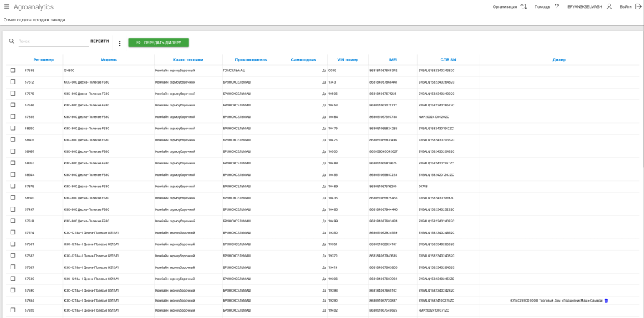Sort by Производитель column header
Image resolution: width=644 pixels, height=318 pixels.
point(251,60)
